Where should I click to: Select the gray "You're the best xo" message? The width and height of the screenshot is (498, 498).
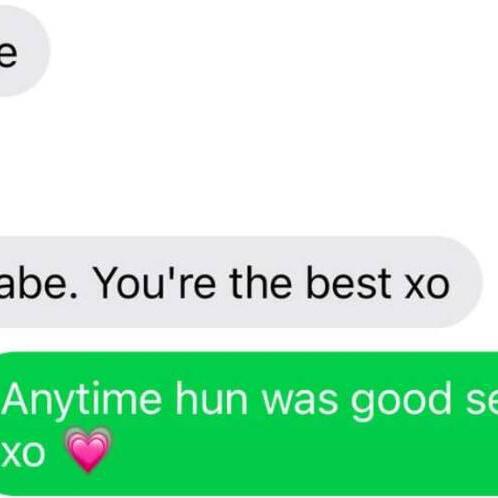click(x=241, y=282)
